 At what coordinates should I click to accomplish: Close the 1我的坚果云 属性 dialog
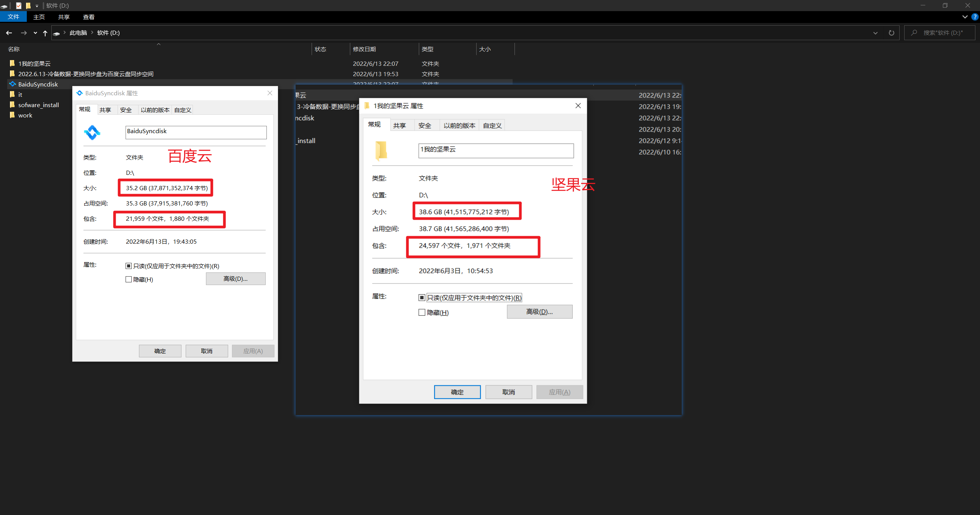click(578, 106)
